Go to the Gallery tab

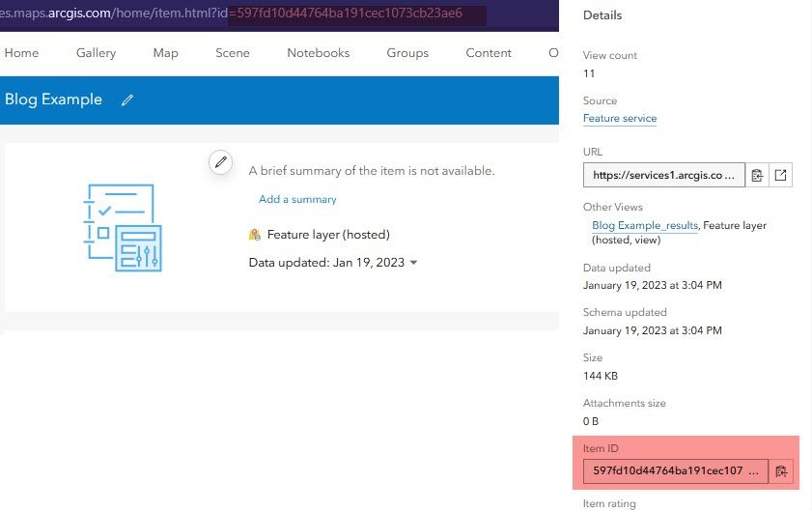[96, 53]
